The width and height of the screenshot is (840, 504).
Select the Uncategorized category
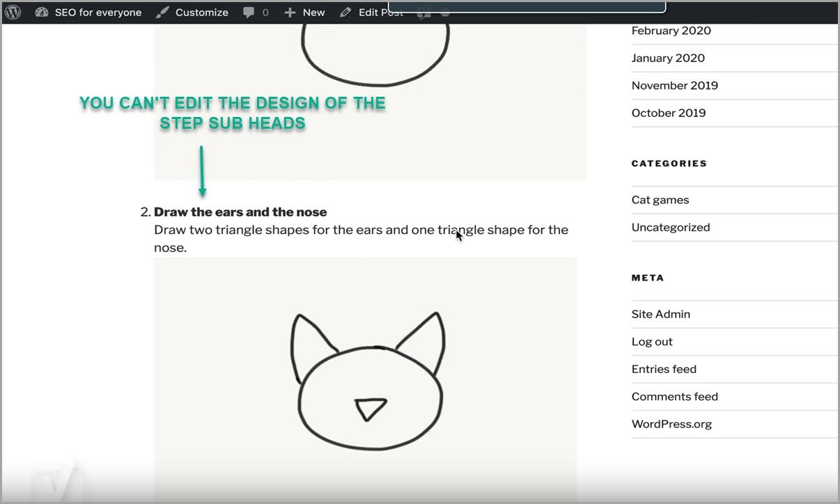670,227
